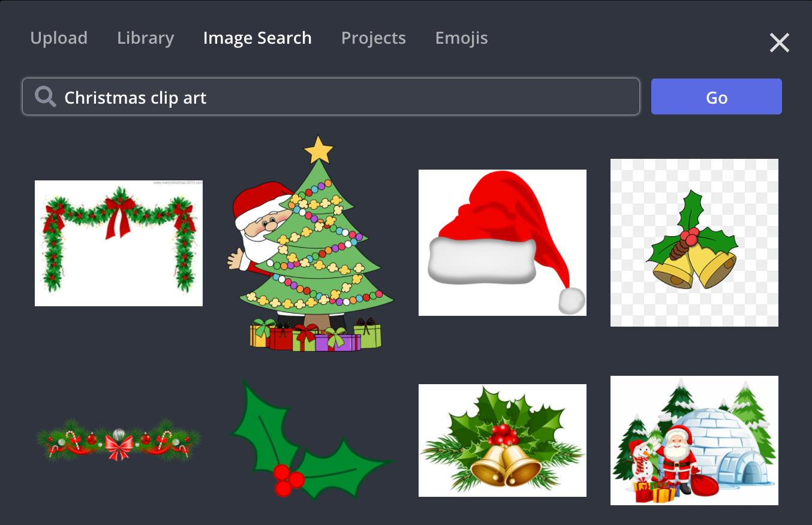
Task: Select bells with holly on transparent background
Action: coord(694,242)
